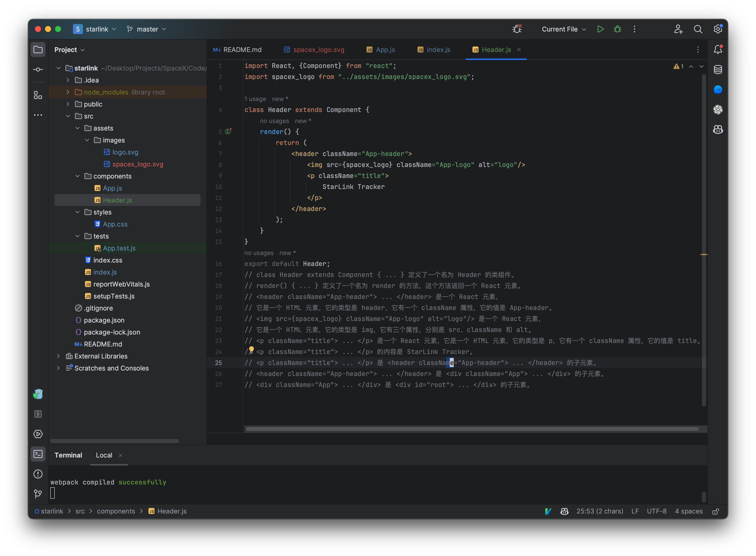Open the IDE Settings gear
The width and height of the screenshot is (756, 556).
(x=718, y=29)
